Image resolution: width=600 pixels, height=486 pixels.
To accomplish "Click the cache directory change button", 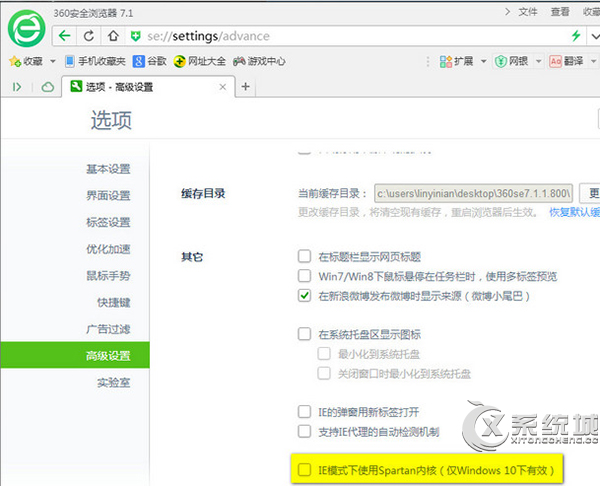I will coord(590,193).
